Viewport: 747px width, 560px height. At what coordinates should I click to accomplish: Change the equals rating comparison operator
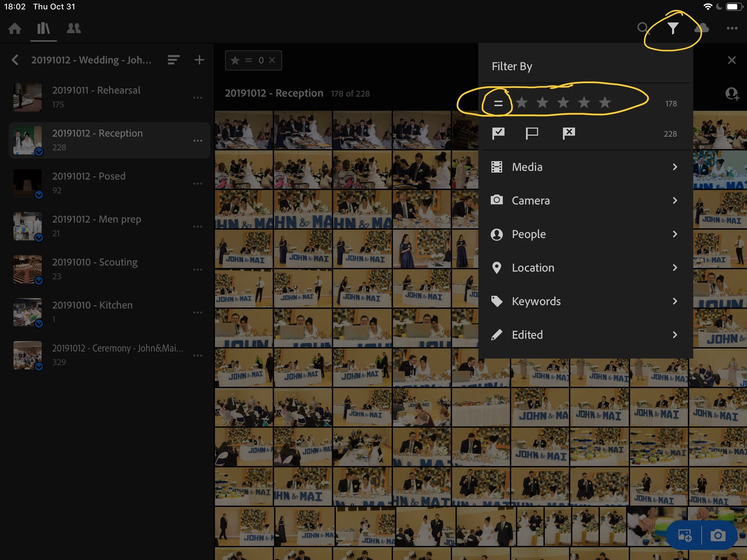[498, 103]
